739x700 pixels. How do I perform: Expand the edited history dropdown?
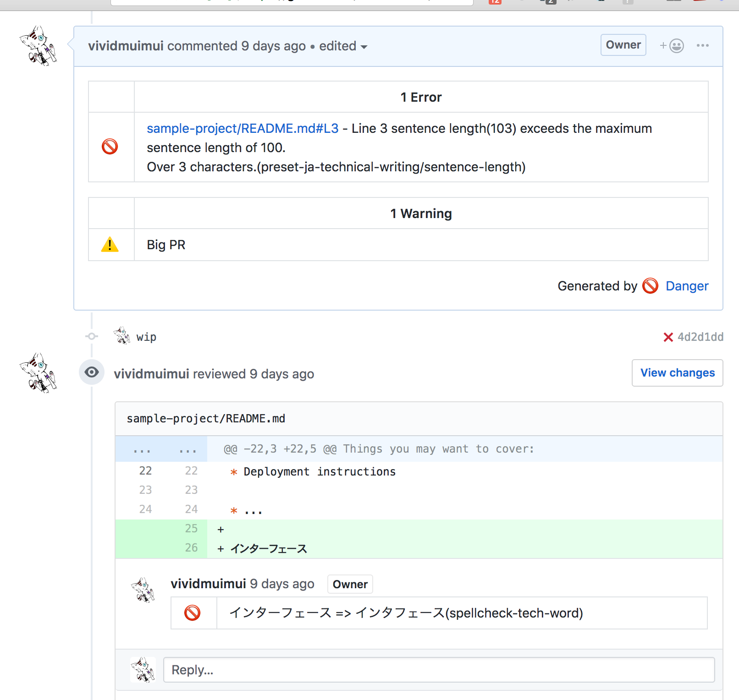coord(343,46)
